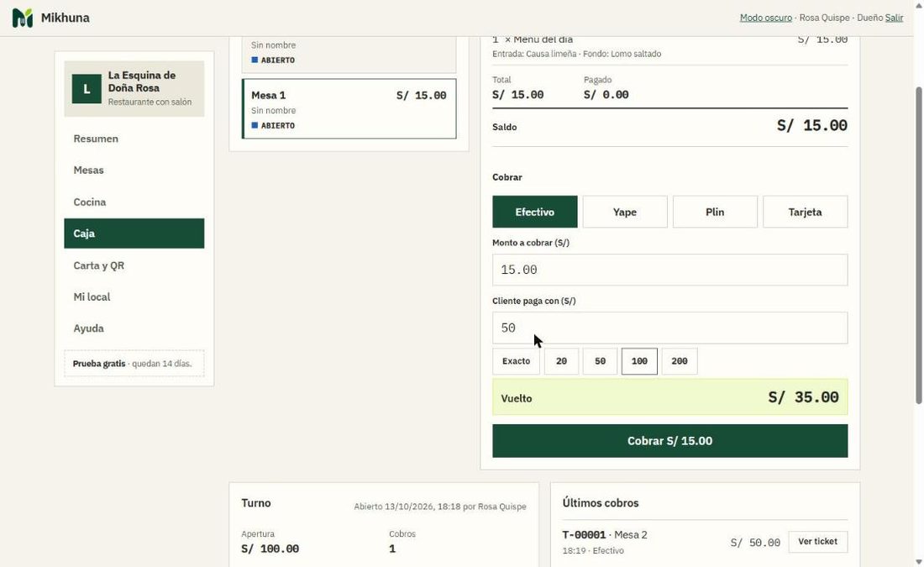Click the Cobrar S/ 15.00 button

click(x=670, y=441)
